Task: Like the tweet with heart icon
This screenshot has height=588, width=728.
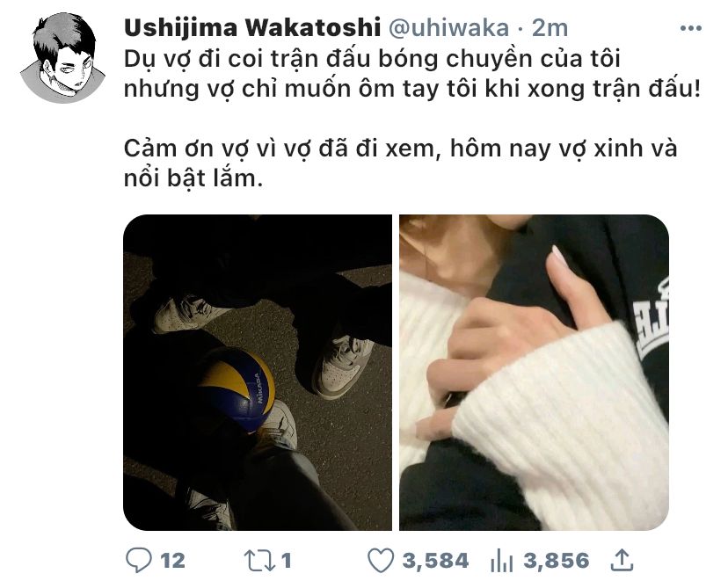Action: point(381,560)
